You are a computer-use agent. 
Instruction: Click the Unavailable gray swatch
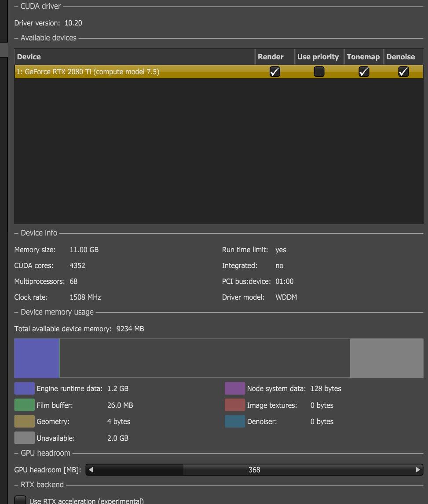pos(25,438)
